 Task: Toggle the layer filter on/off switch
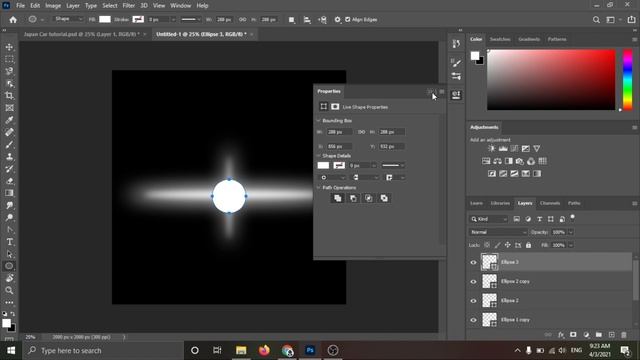573,218
